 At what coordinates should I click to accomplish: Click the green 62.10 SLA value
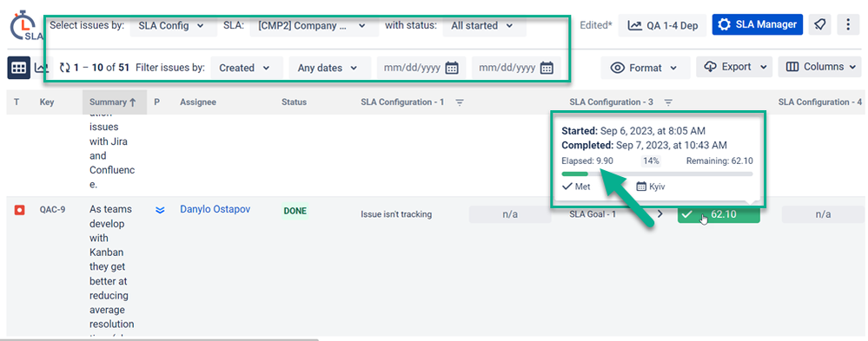719,214
